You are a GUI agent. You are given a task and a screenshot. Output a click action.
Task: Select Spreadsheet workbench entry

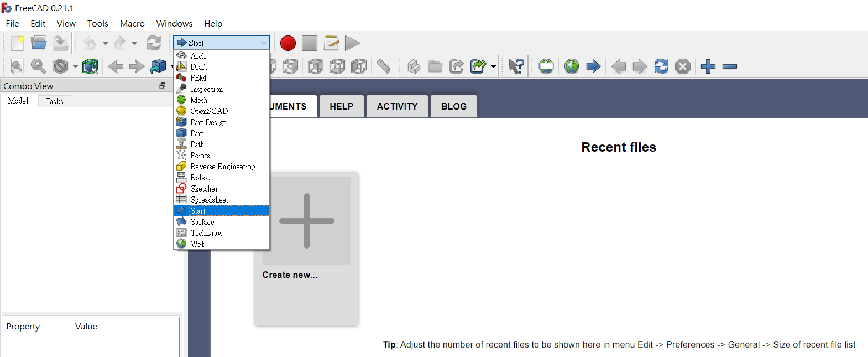(x=221, y=200)
